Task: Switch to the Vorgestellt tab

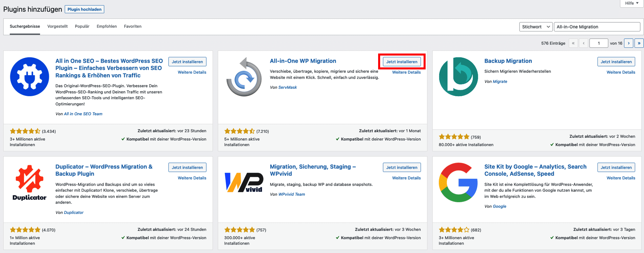Action: coord(57,26)
